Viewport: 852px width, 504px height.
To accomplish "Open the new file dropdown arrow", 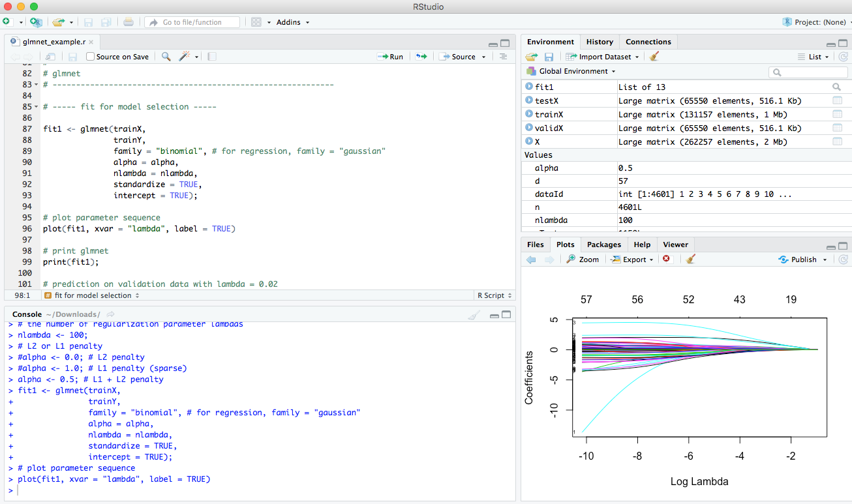I will pos(21,22).
